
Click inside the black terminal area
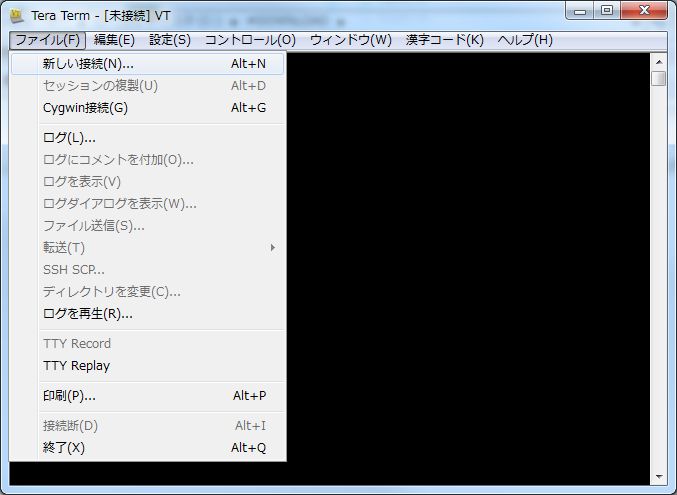click(x=470, y=270)
